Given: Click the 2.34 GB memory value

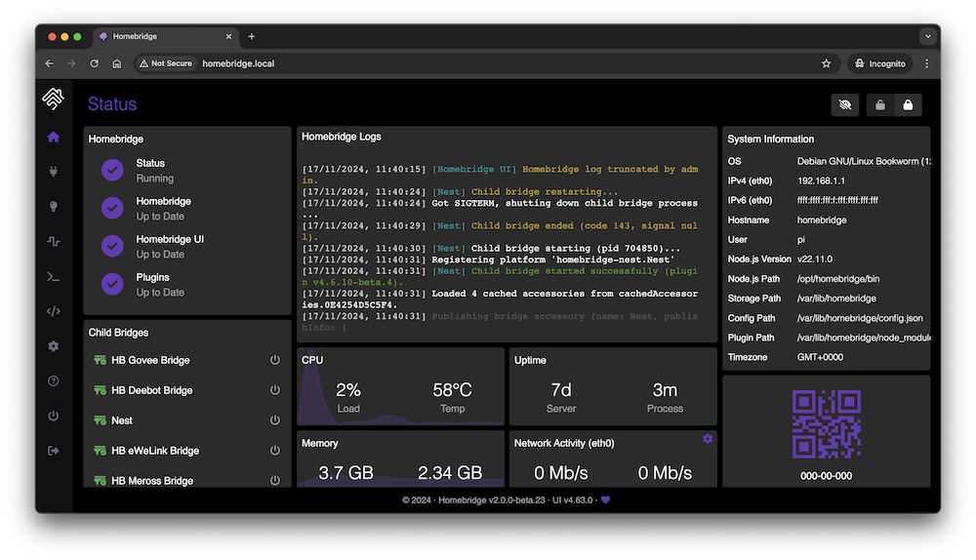Looking at the screenshot, I should click(x=450, y=473).
